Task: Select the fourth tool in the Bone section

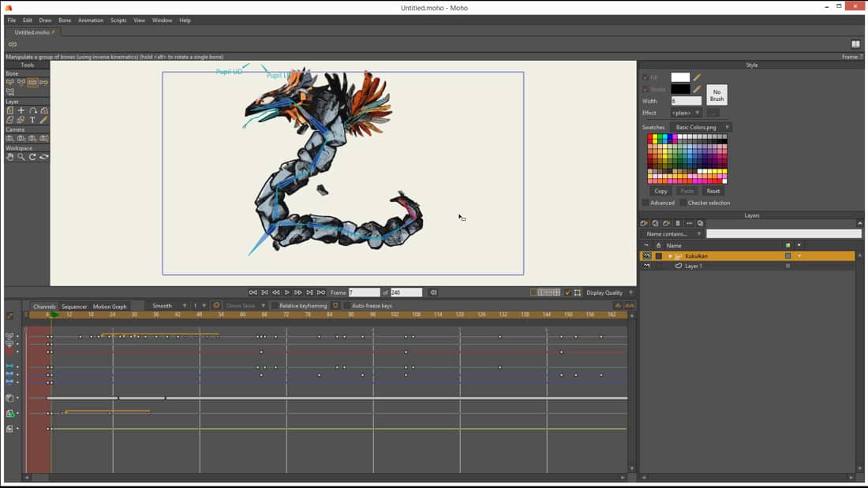Action: [x=43, y=83]
